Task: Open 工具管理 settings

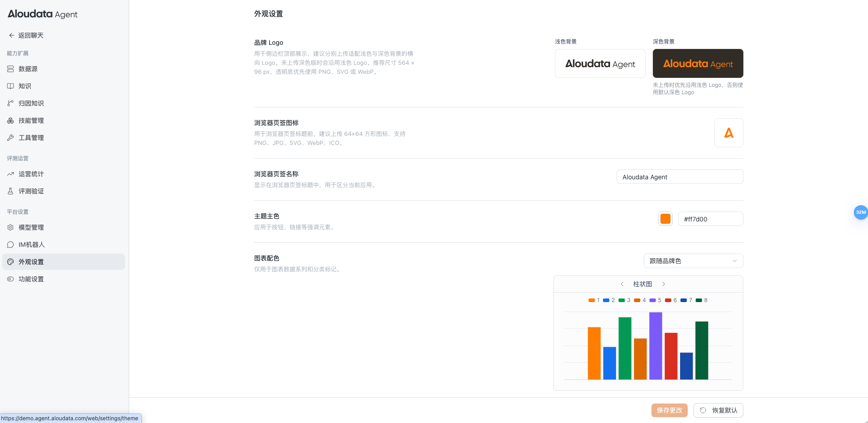Action: pos(63,138)
